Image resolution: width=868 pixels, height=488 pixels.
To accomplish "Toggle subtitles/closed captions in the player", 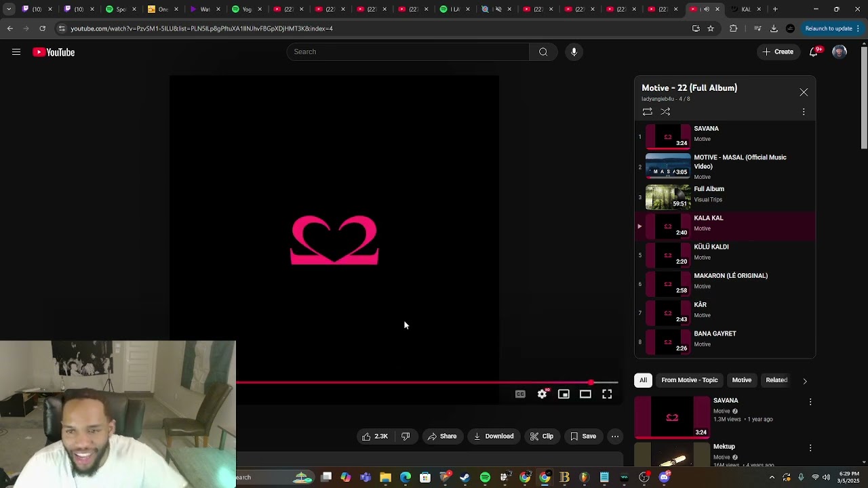I will tap(520, 394).
